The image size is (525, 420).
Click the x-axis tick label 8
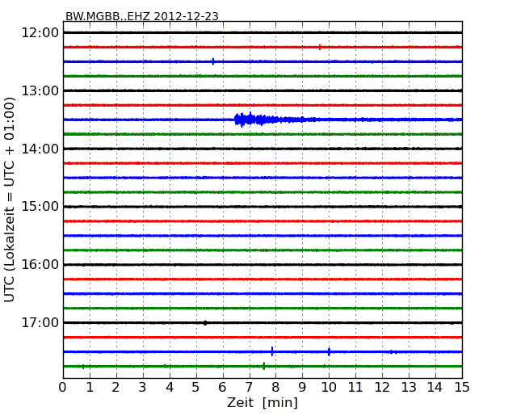point(275,388)
